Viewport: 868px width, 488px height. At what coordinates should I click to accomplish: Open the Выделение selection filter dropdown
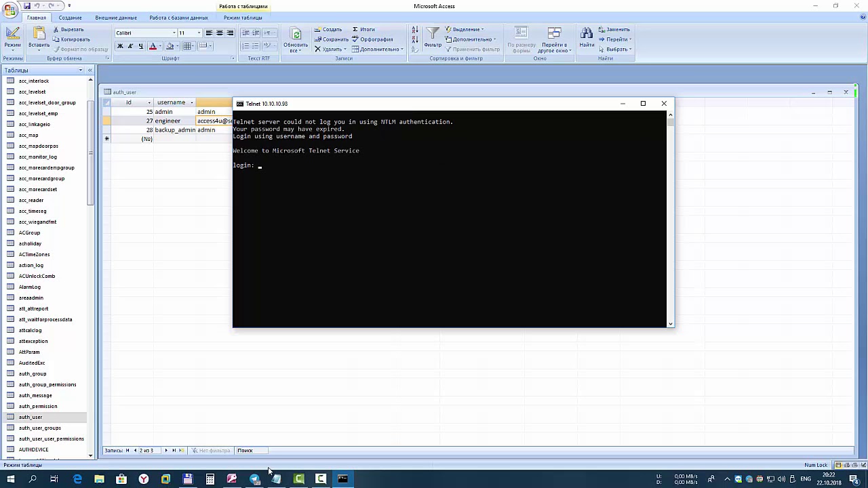point(465,29)
